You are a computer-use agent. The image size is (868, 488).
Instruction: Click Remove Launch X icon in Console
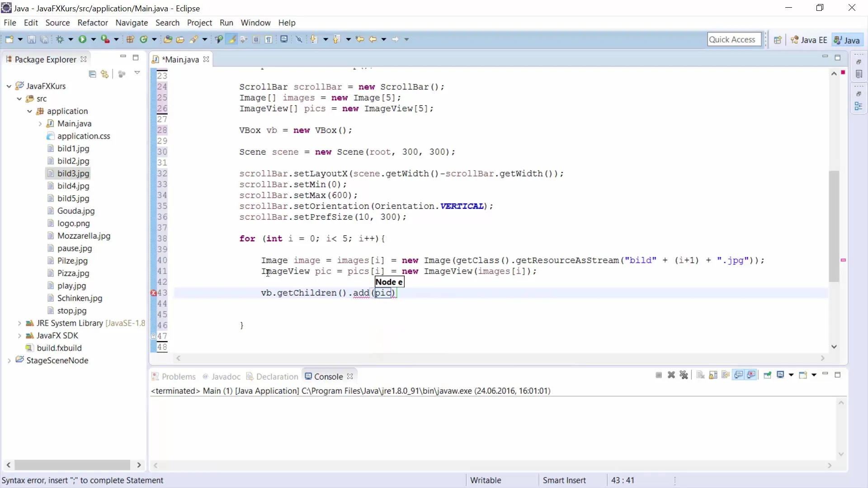(x=671, y=375)
